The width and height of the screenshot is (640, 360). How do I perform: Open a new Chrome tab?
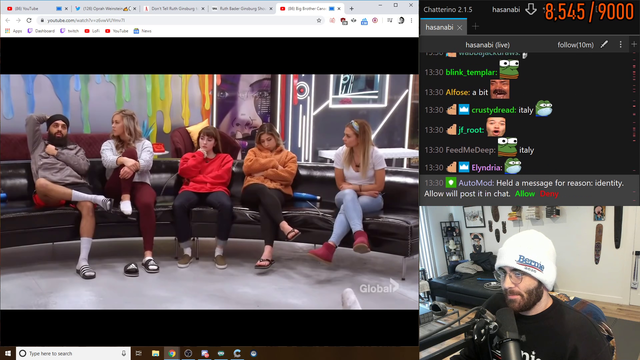pyautogui.click(x=351, y=8)
